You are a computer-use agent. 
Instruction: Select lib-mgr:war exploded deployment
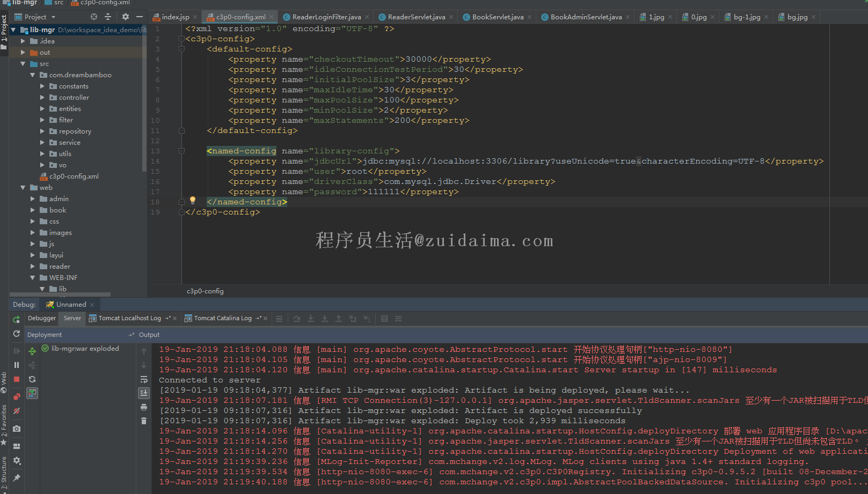point(81,348)
